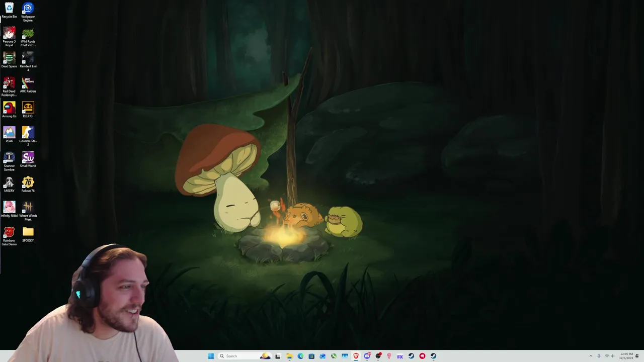The width and height of the screenshot is (644, 362).
Task: Select the Red Dead Redemption shortcut
Action: 9,86
